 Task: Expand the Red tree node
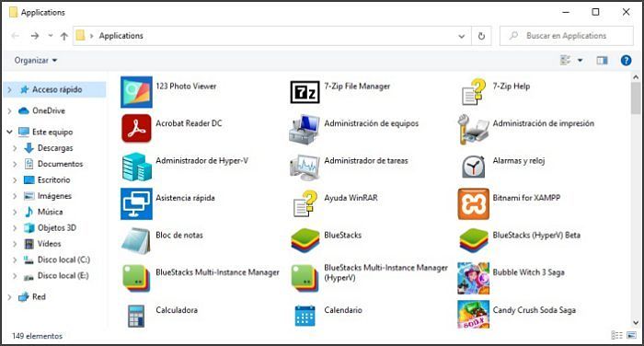coord(9,296)
